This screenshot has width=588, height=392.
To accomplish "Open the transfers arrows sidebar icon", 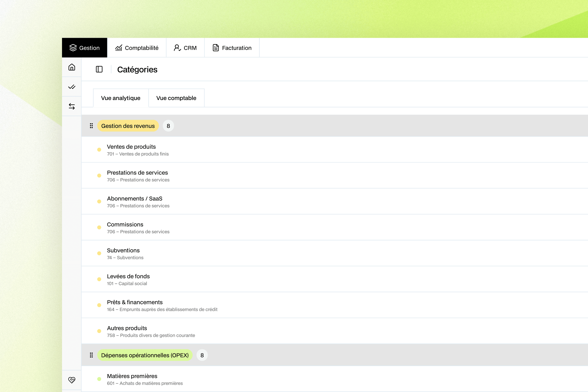I will [x=72, y=106].
